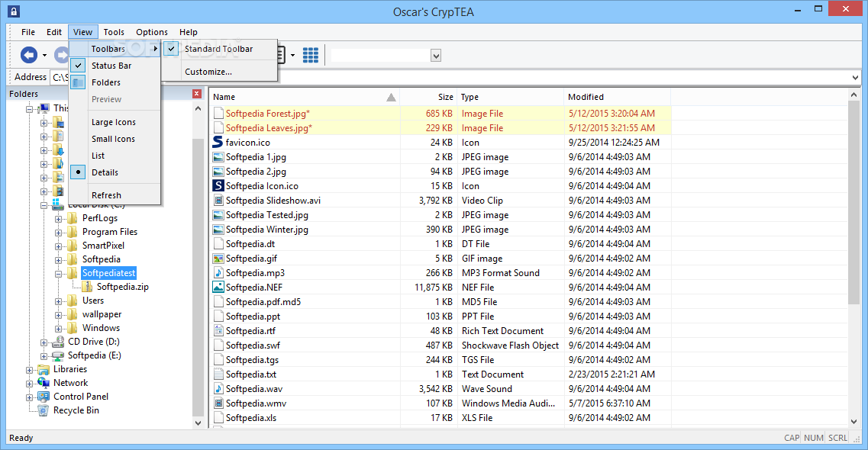Select the Details view radio option
Image resolution: width=868 pixels, height=450 pixels.
pyautogui.click(x=115, y=172)
